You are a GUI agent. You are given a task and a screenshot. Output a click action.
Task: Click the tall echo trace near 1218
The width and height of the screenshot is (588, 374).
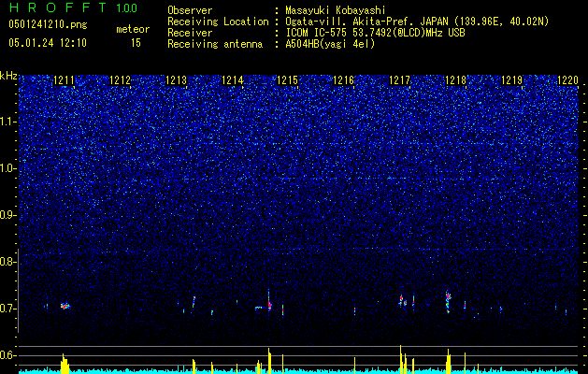point(448,302)
